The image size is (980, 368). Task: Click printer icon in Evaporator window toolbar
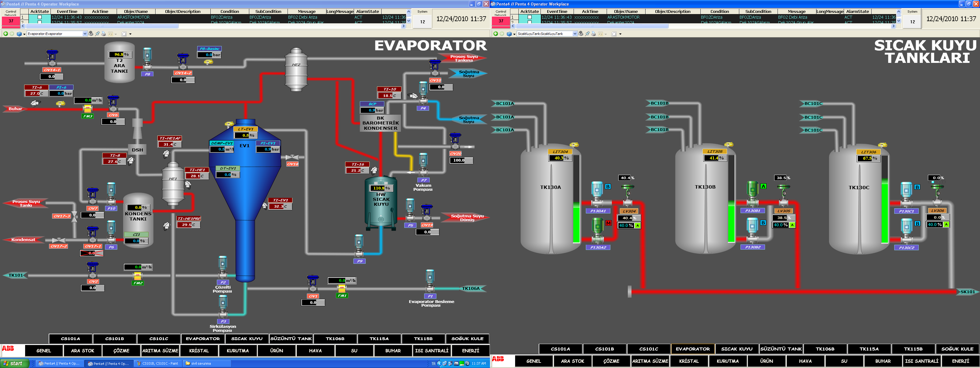[104, 34]
